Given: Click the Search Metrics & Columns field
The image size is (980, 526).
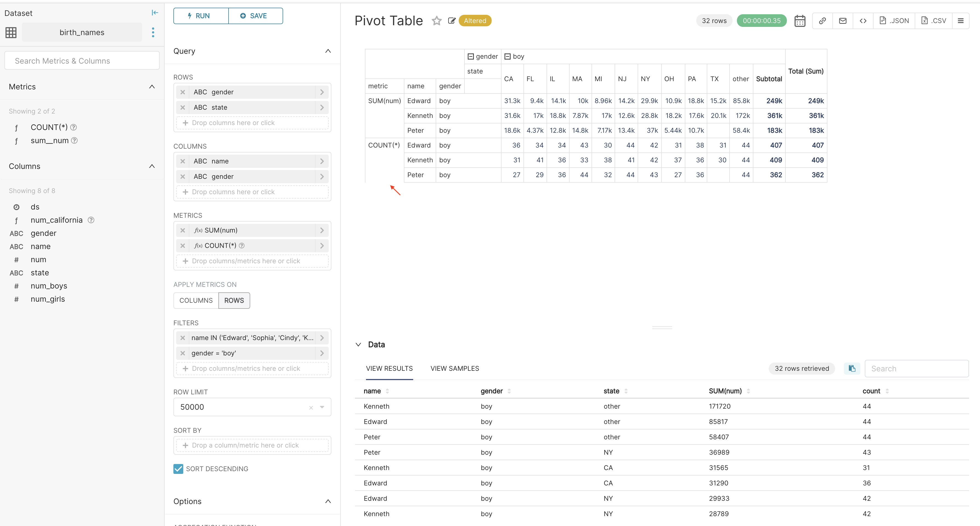Looking at the screenshot, I should coord(81,60).
